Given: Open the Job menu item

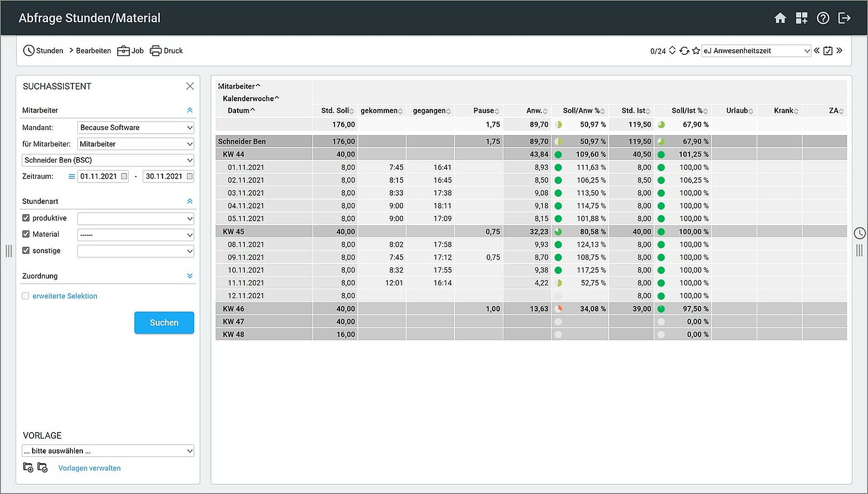Looking at the screenshot, I should pyautogui.click(x=131, y=51).
